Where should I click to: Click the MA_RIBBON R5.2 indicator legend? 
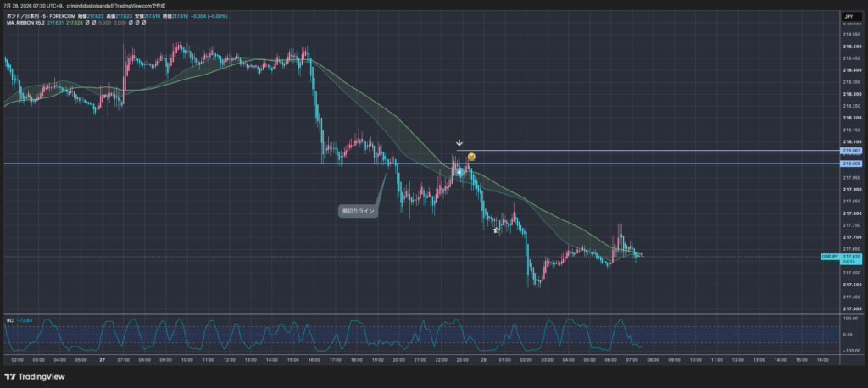click(x=25, y=23)
